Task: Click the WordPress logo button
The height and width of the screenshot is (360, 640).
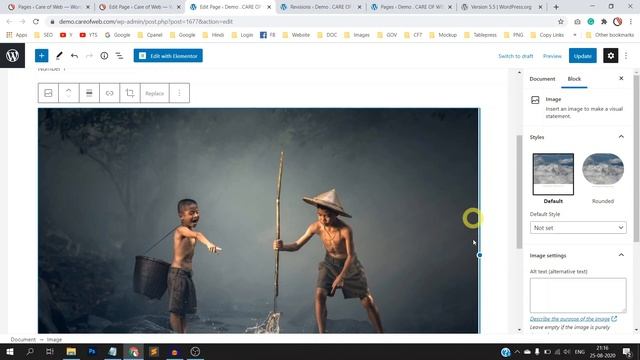Action: pyautogui.click(x=12, y=56)
